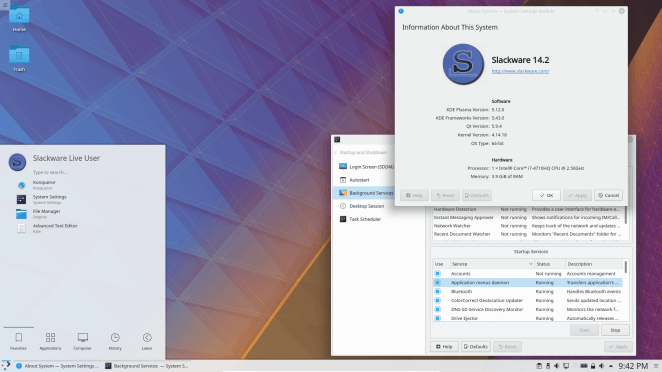Toggle the Application menus daemon checkbox
The width and height of the screenshot is (662, 372).
coord(438,282)
